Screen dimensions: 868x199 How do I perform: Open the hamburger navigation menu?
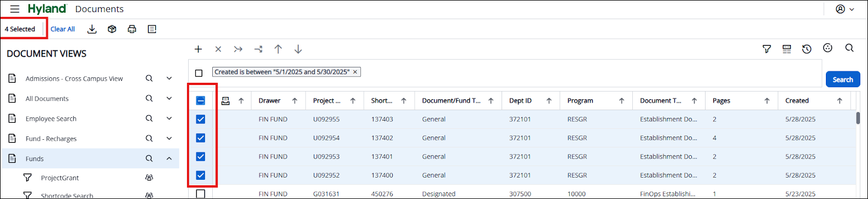tap(15, 9)
